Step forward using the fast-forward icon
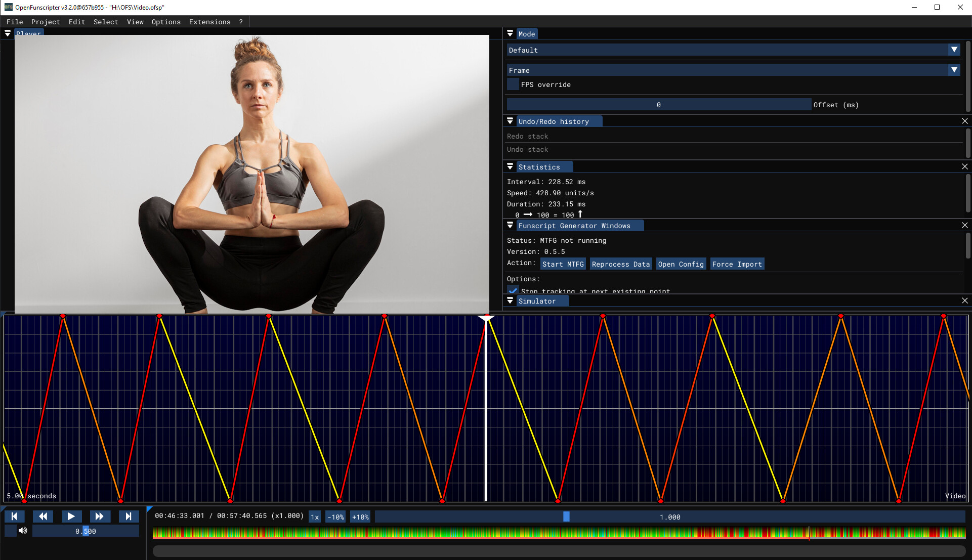The height and width of the screenshot is (560, 972). point(100,516)
